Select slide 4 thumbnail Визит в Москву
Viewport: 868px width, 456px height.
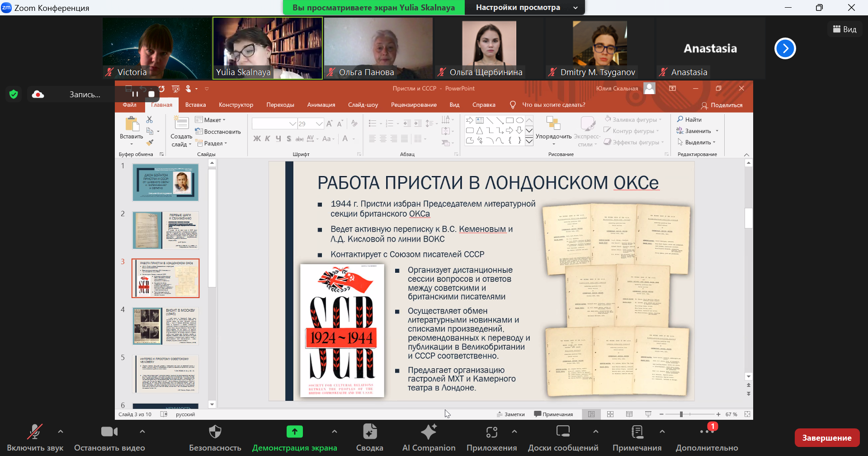[165, 326]
